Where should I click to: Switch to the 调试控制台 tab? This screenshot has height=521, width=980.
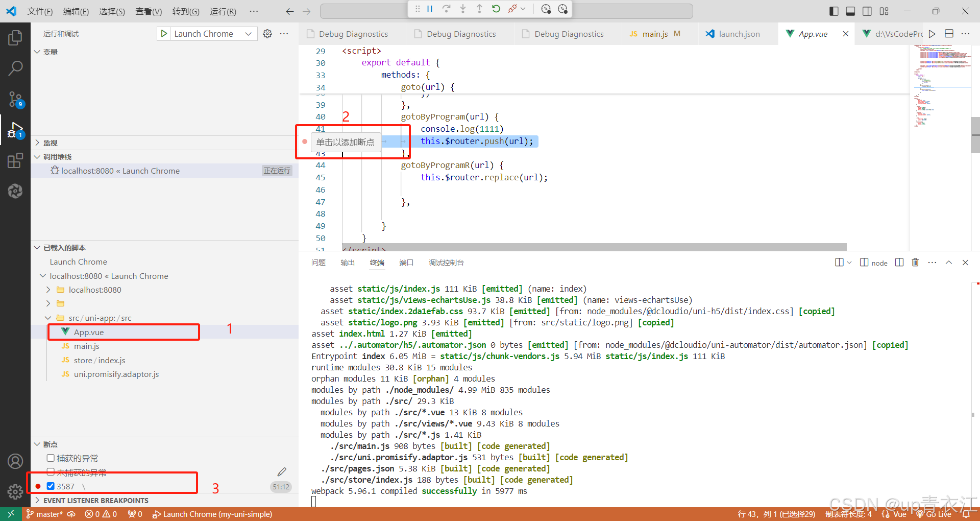(x=446, y=263)
